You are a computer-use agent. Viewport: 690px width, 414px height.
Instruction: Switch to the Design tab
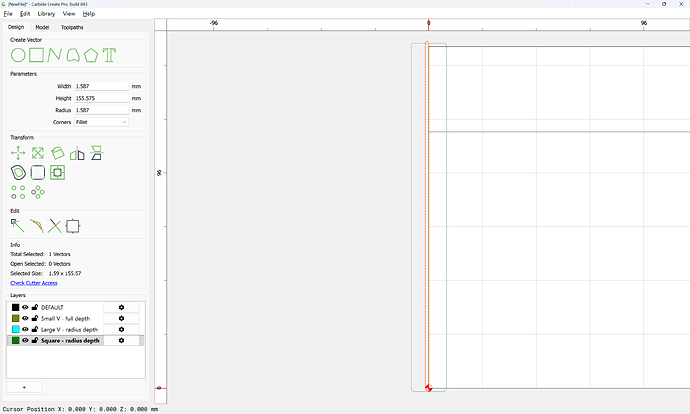coord(16,27)
